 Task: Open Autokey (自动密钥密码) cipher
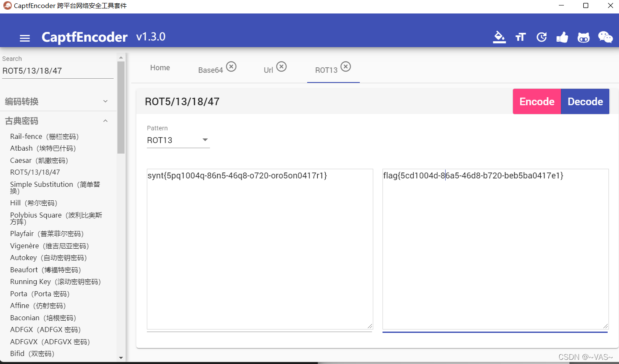coord(48,258)
